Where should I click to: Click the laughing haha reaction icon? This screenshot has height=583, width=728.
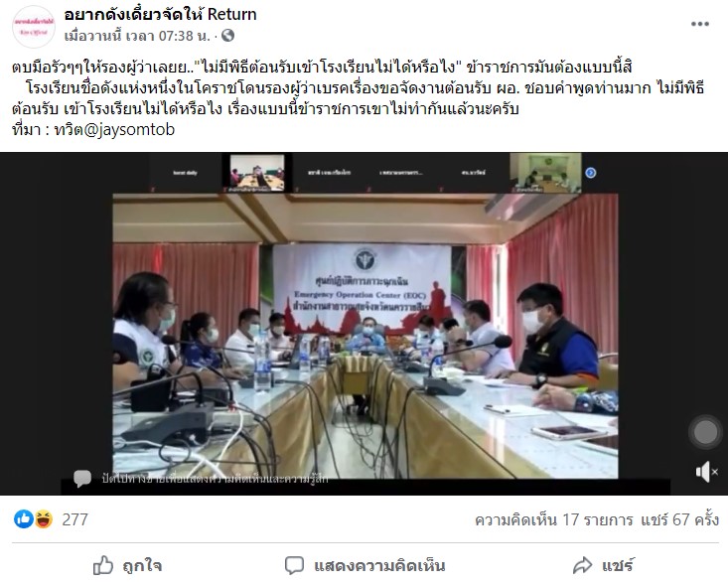click(43, 519)
